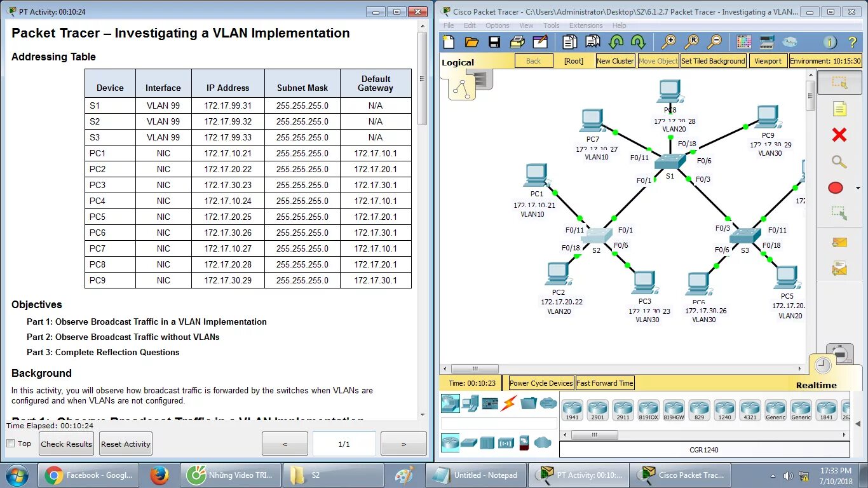Click the Copy icon in the toolbar
868x488 pixels.
click(570, 42)
